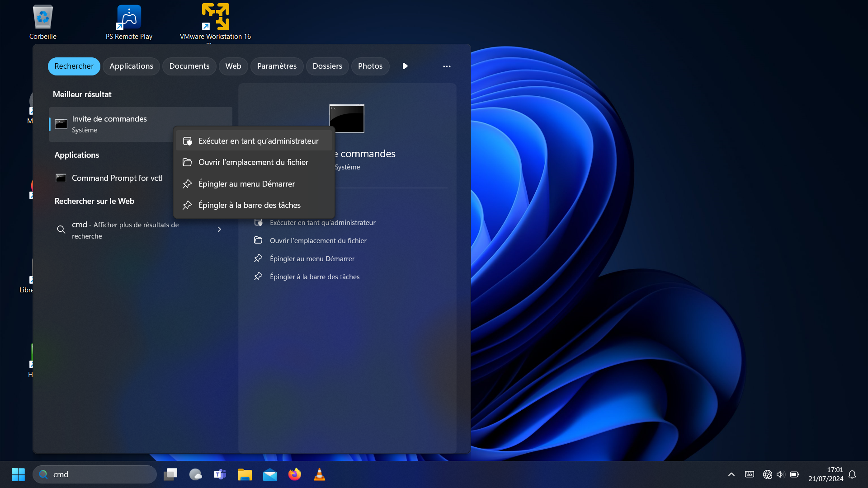
Task: Open the volume speaker tray icon
Action: click(x=780, y=474)
